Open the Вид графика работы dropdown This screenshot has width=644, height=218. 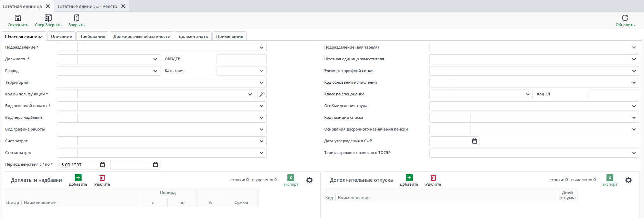(262, 129)
